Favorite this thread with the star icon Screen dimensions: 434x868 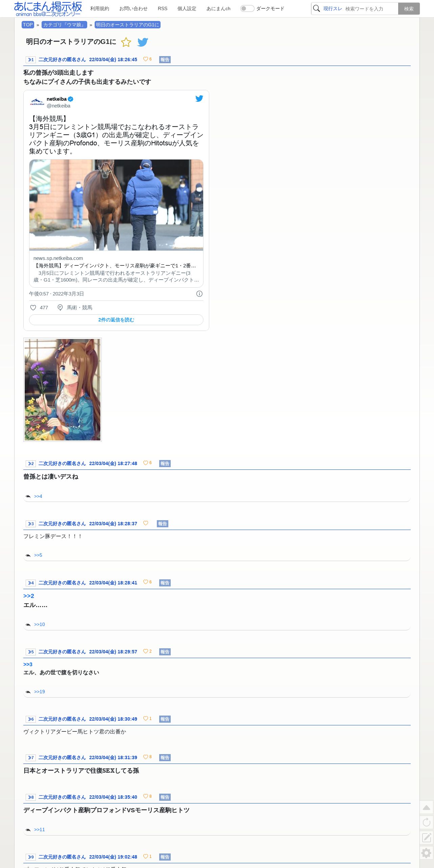(x=126, y=42)
